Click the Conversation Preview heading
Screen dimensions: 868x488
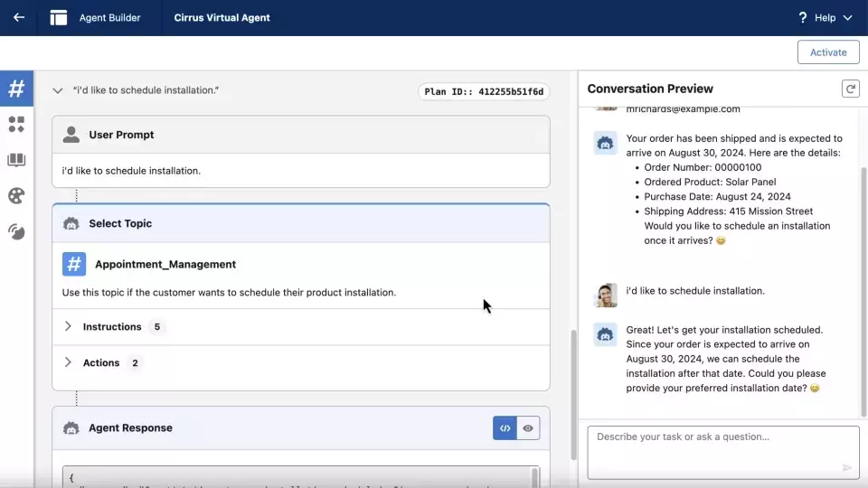(650, 89)
